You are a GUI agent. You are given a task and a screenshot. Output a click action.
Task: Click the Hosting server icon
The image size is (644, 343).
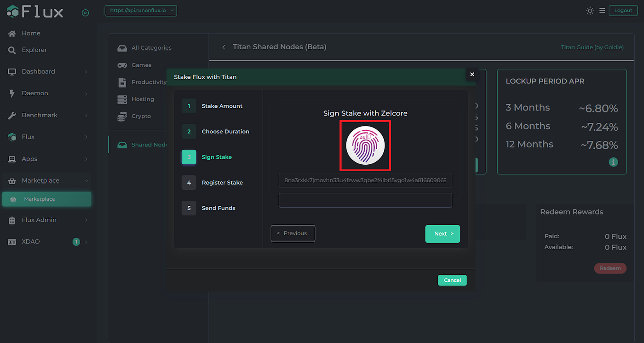[x=122, y=99]
